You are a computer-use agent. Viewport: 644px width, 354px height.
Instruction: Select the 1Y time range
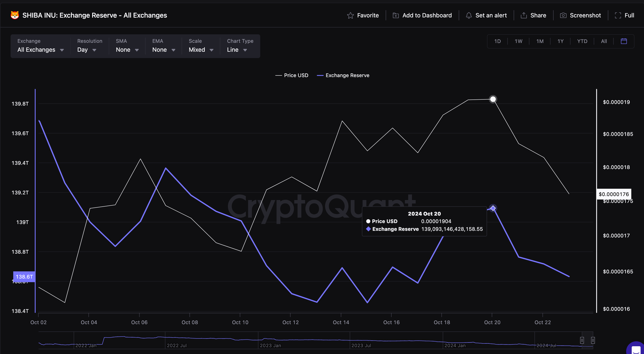click(x=560, y=41)
